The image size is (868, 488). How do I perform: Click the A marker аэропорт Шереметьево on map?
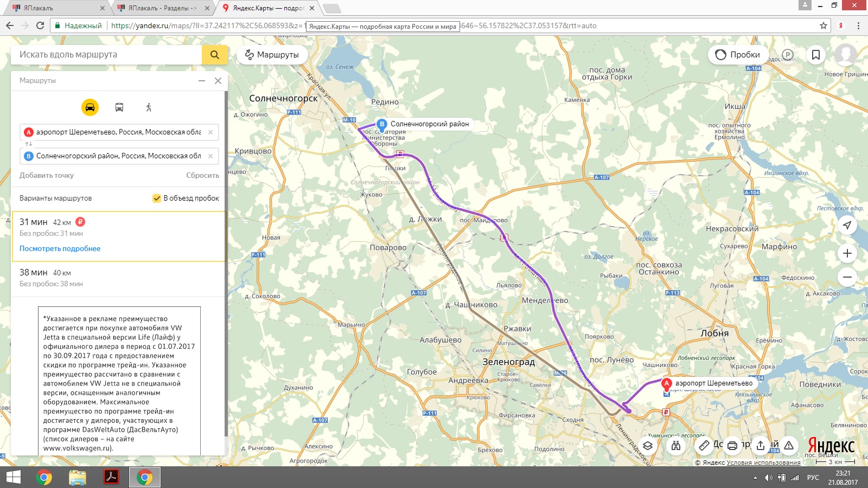(667, 383)
